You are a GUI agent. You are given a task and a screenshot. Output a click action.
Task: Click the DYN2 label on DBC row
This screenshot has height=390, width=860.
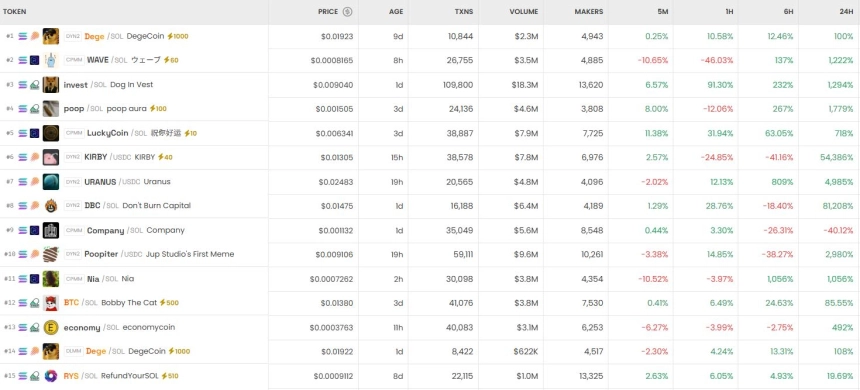pos(73,206)
